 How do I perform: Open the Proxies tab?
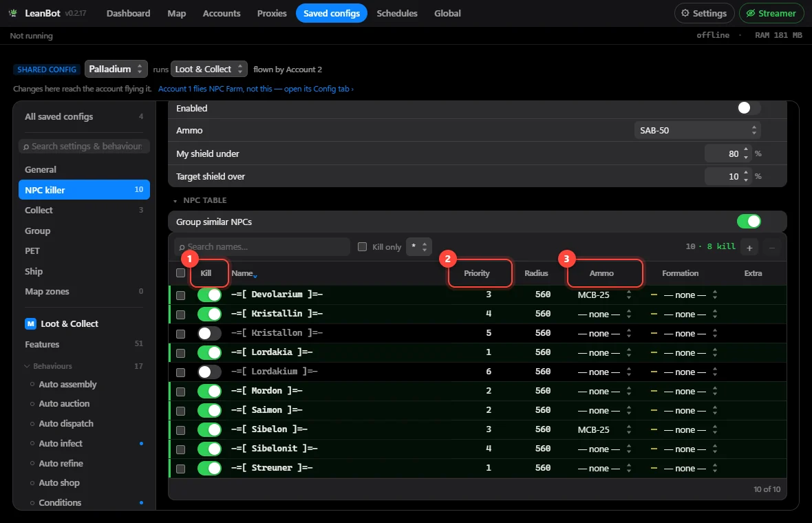(x=272, y=13)
